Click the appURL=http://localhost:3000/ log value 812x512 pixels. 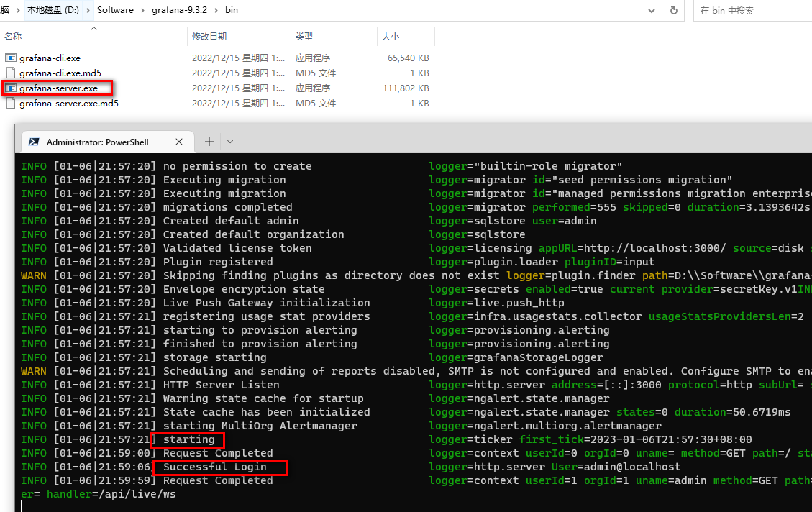pos(632,248)
